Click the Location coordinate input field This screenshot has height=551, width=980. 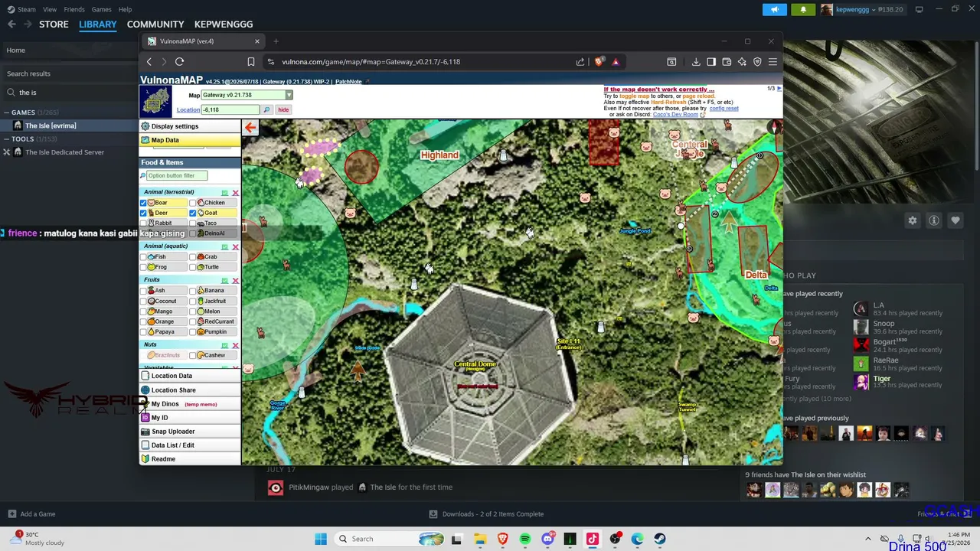click(230, 109)
